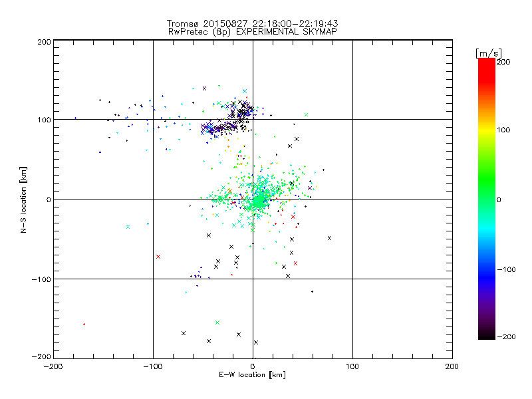Select the purple X marker near N-S 140

(204, 88)
